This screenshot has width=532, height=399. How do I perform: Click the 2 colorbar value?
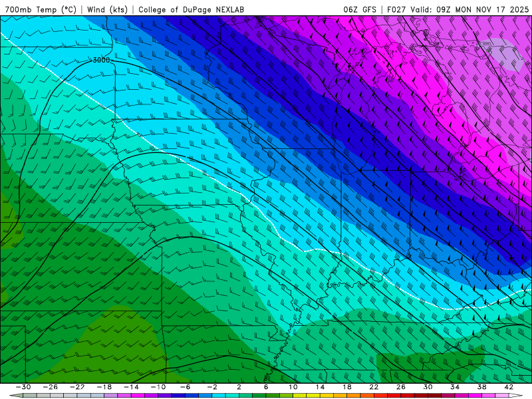239,387
